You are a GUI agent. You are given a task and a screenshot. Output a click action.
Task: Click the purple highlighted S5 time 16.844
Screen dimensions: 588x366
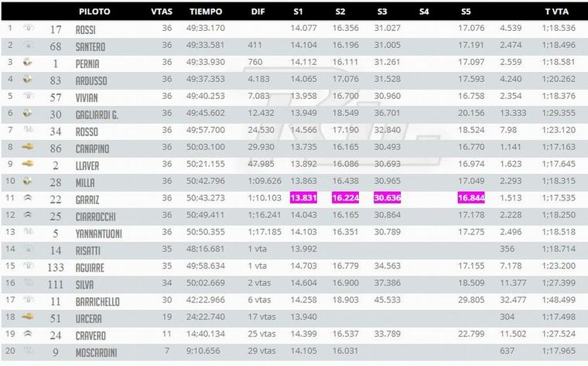[x=471, y=198]
